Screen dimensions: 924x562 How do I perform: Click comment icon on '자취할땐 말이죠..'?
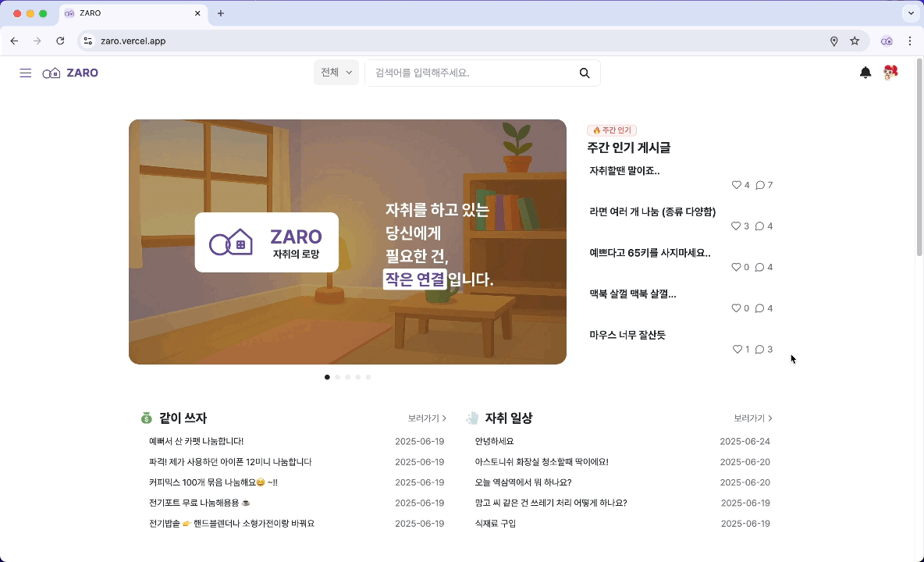760,185
